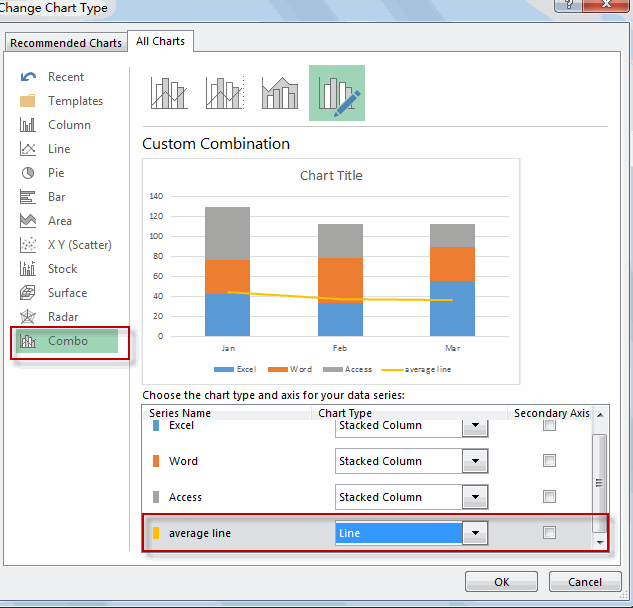Click the Stock chart category icon
The image size is (633, 608).
pos(28,269)
